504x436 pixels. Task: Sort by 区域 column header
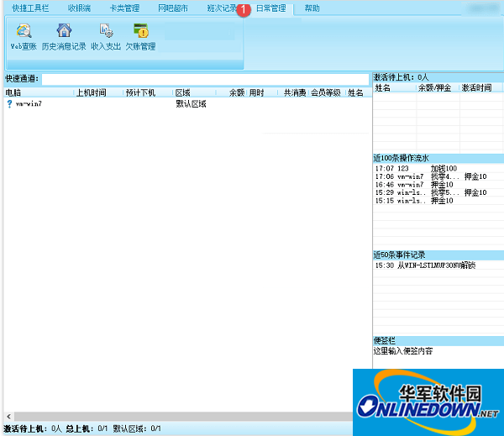(x=195, y=92)
